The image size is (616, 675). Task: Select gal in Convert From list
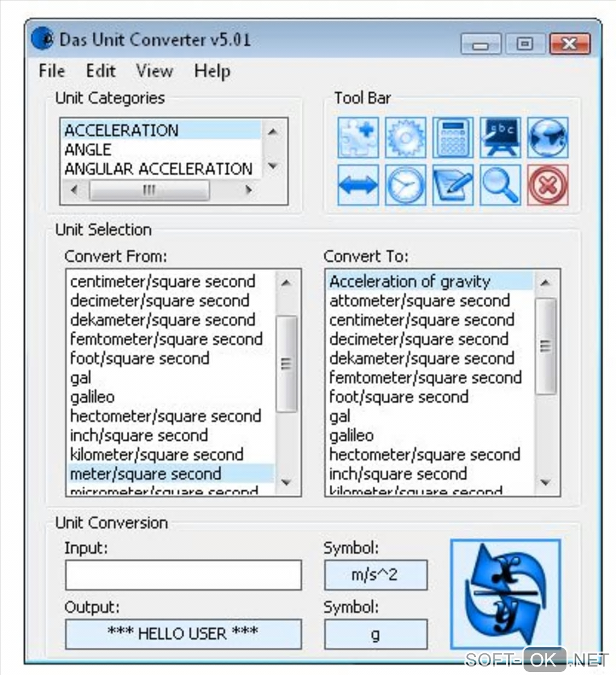click(x=170, y=377)
